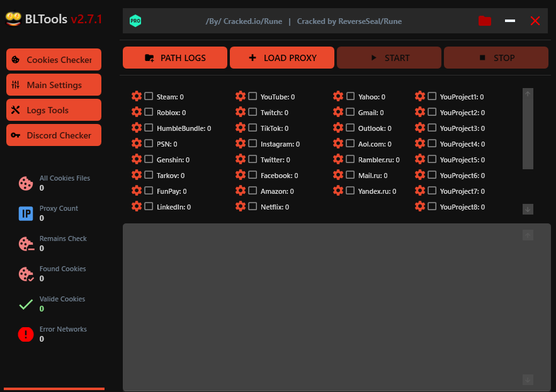Open the Yandex.ru gear settings

pyautogui.click(x=338, y=191)
